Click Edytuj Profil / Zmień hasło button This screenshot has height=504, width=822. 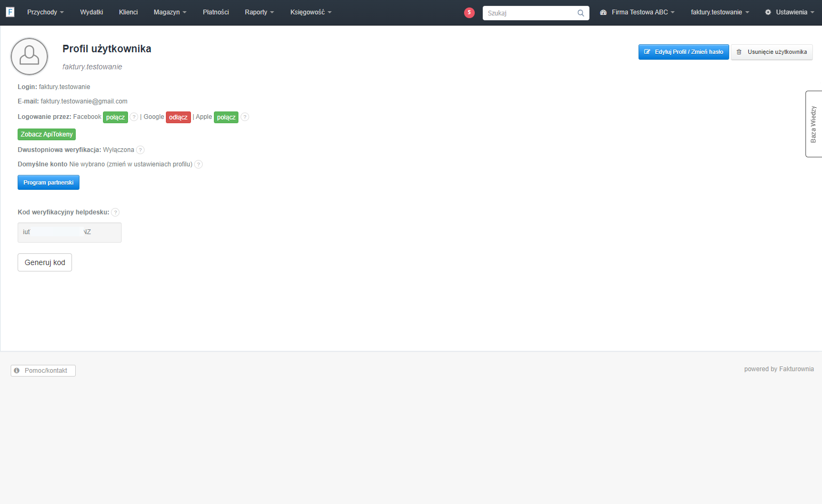(683, 52)
